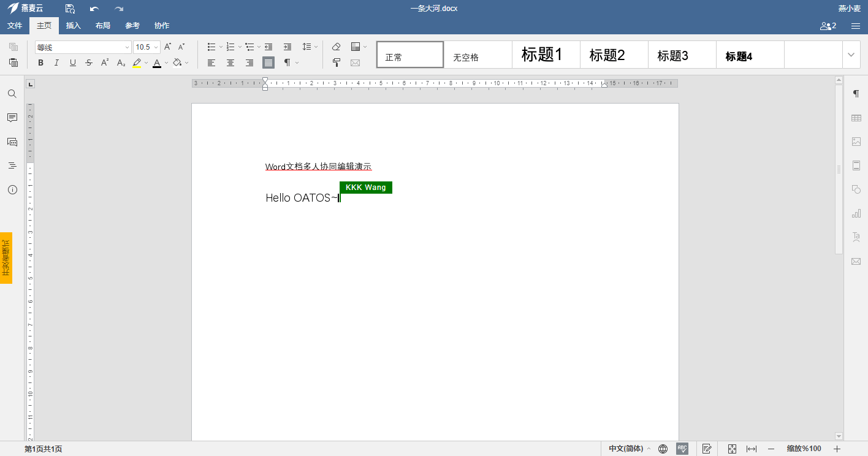The height and width of the screenshot is (456, 868).
Task: Toggle strikethrough formatting
Action: 89,63
